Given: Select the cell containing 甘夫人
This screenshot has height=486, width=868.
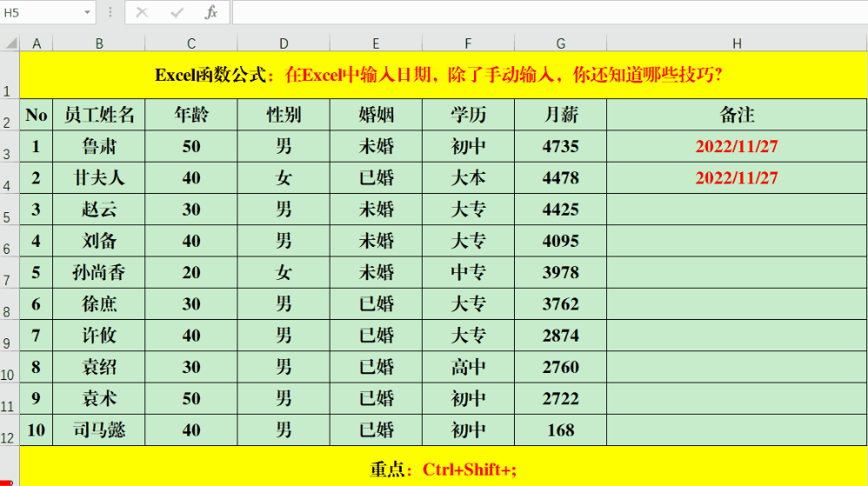Looking at the screenshot, I should point(99,178).
